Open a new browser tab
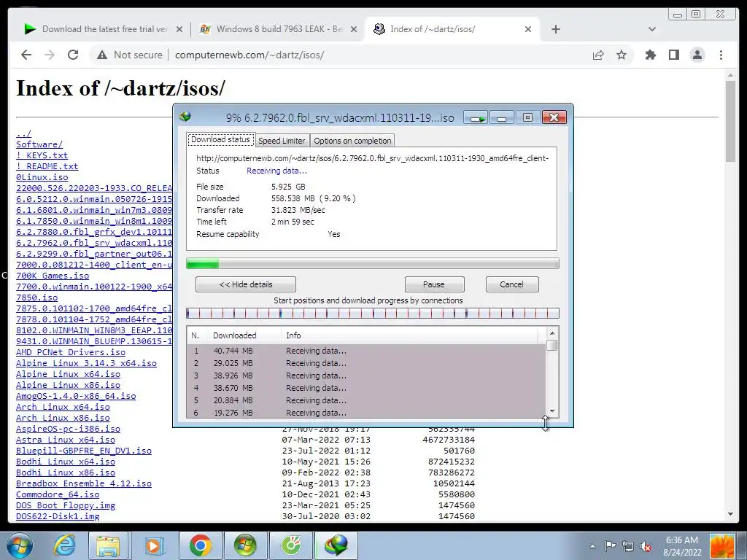747x560 pixels. tap(555, 29)
